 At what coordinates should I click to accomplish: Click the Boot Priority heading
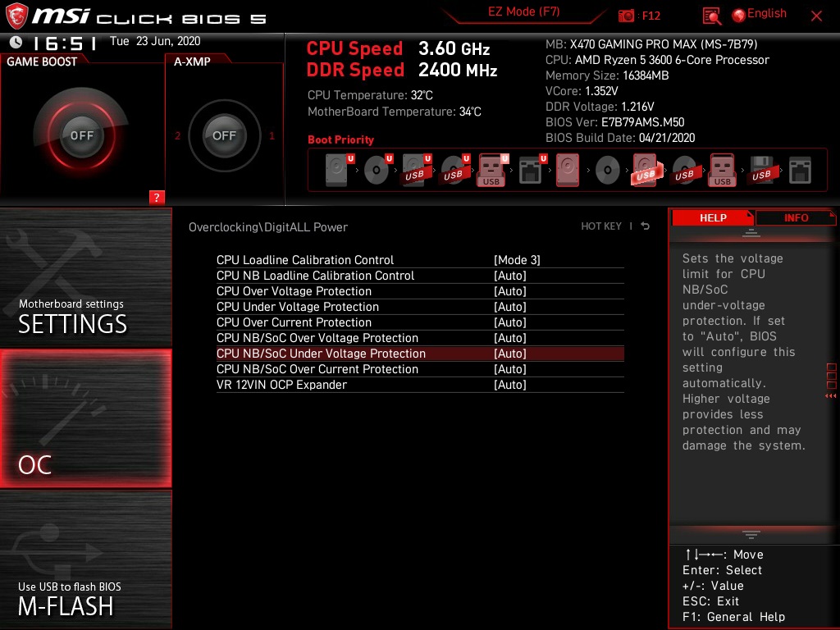tap(340, 139)
